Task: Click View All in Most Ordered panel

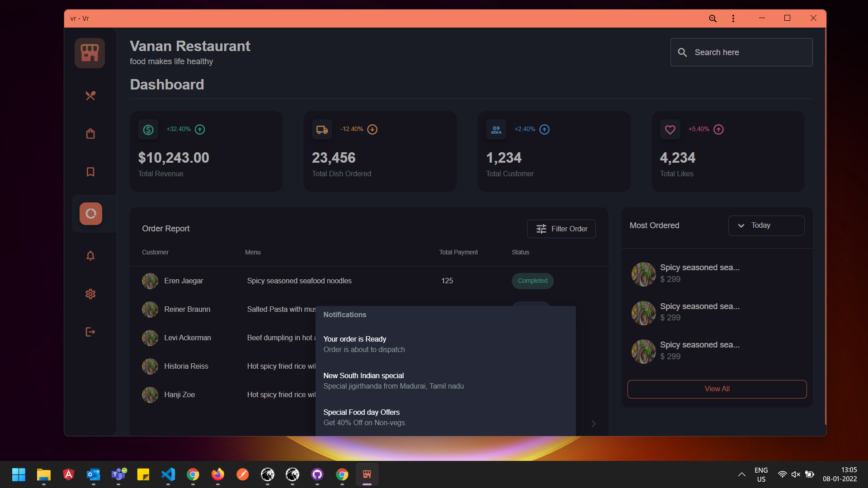Action: pos(717,389)
